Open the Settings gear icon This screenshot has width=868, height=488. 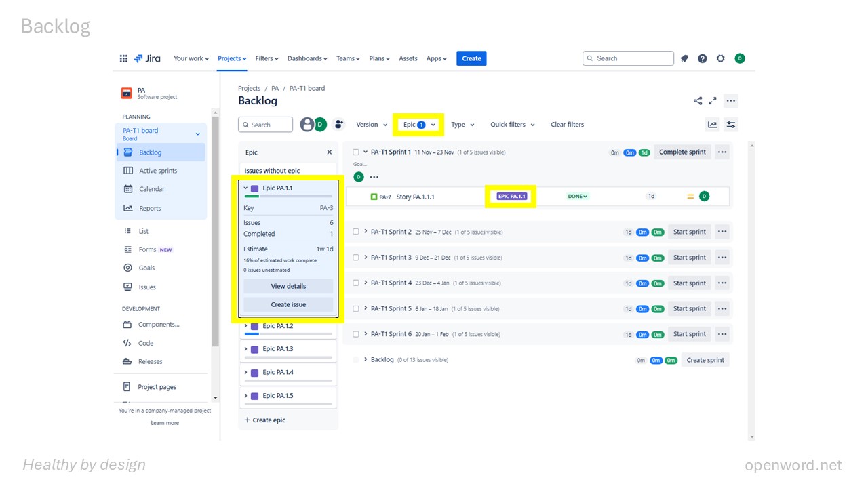[x=721, y=58]
